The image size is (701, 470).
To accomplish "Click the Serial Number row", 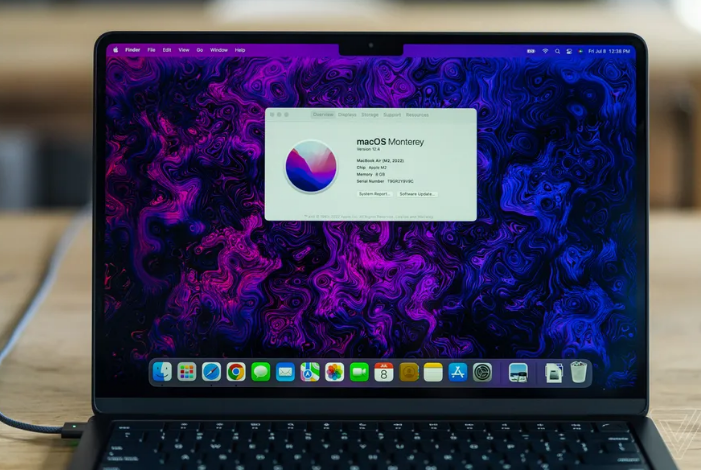I will pos(385,182).
